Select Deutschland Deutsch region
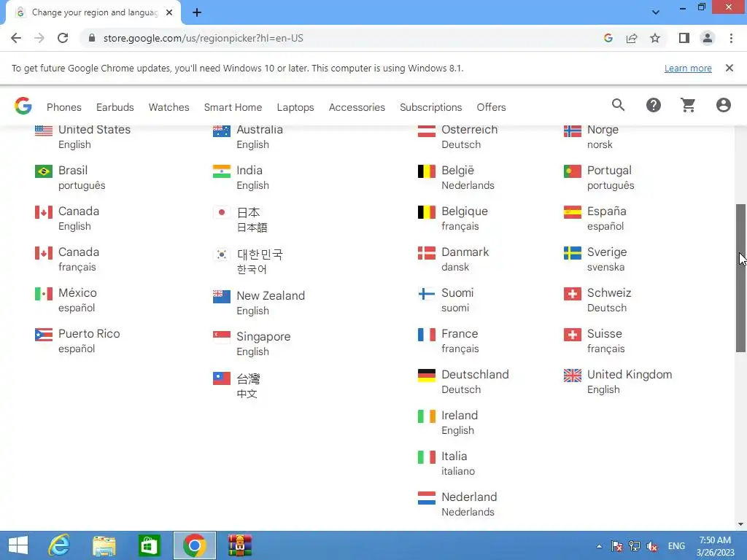747x560 pixels. [463, 381]
